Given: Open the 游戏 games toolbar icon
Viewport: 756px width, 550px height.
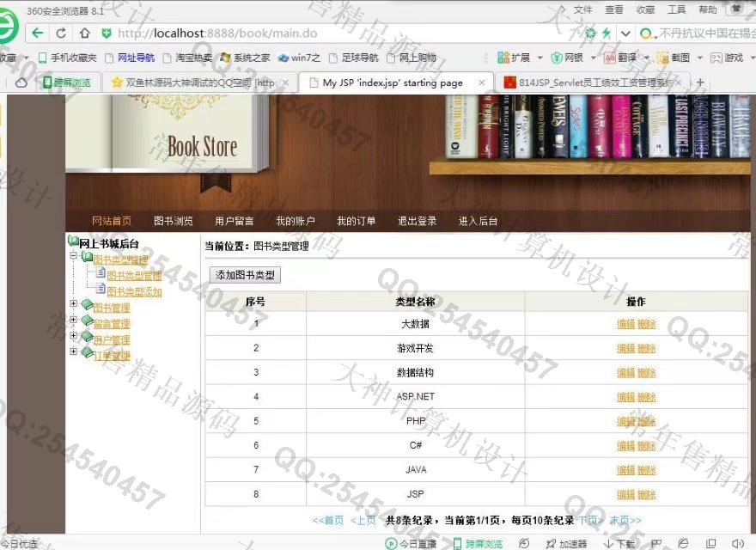Looking at the screenshot, I should click(727, 58).
